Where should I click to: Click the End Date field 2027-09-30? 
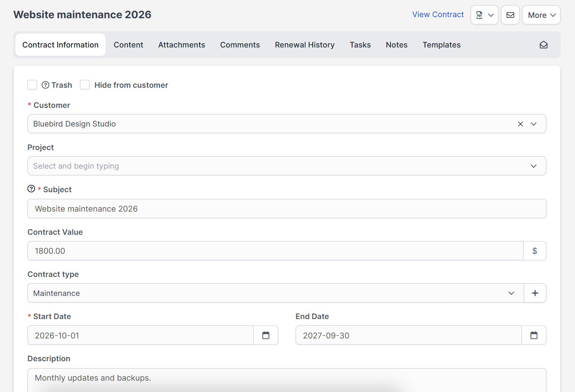click(409, 335)
